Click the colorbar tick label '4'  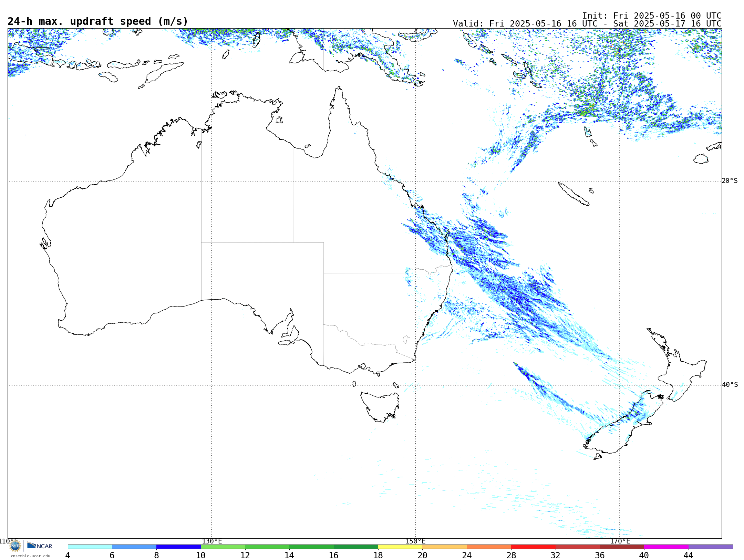point(68,555)
